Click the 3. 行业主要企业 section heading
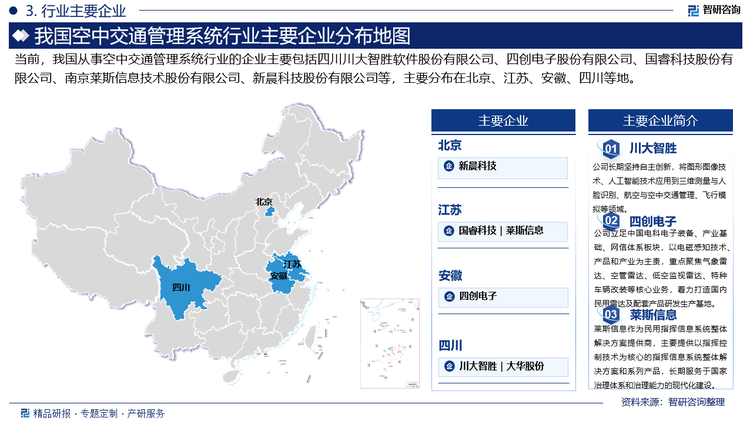Viewport: 750px width, 421px height. tap(76, 11)
